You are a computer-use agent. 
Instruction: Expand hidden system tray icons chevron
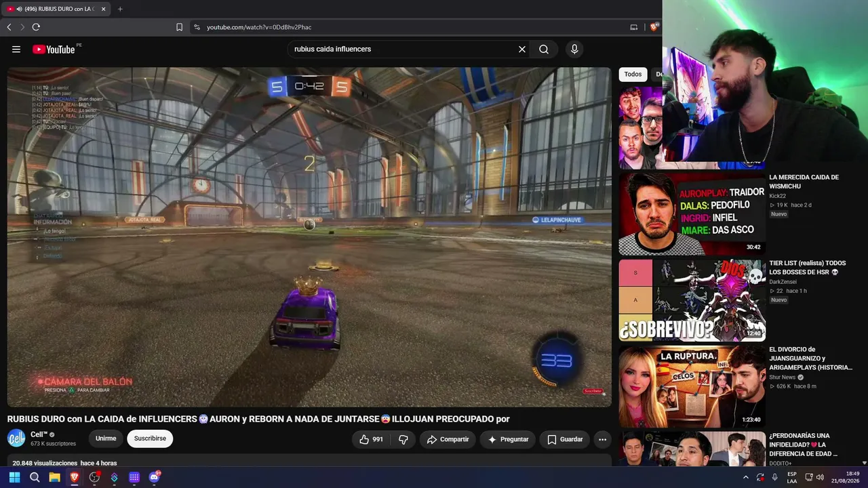tap(746, 478)
